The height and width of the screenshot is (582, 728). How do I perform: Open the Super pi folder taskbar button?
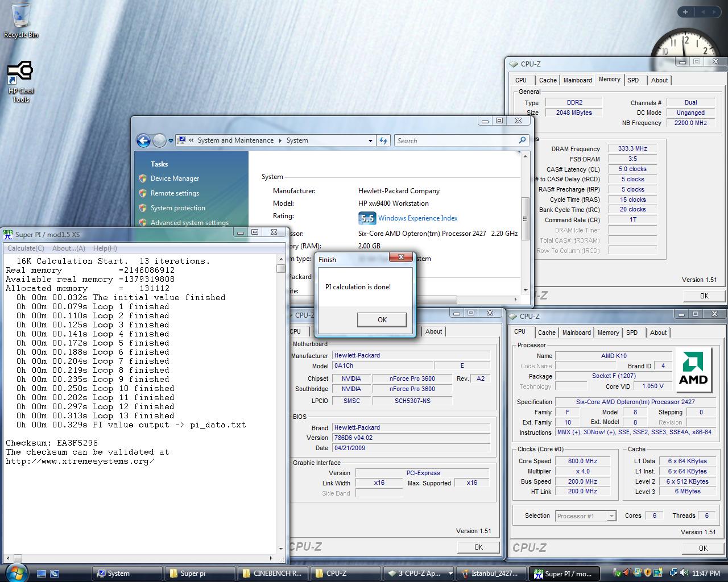(199, 573)
